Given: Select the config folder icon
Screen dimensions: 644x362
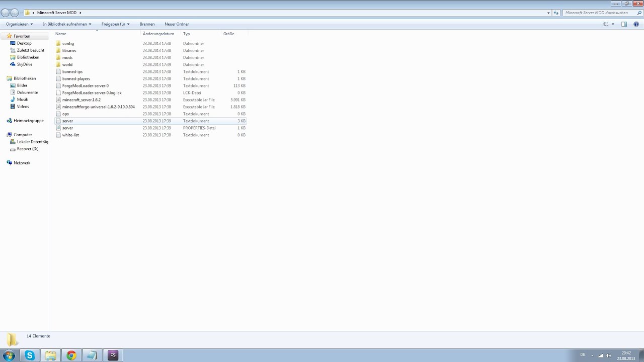Looking at the screenshot, I should [x=58, y=43].
